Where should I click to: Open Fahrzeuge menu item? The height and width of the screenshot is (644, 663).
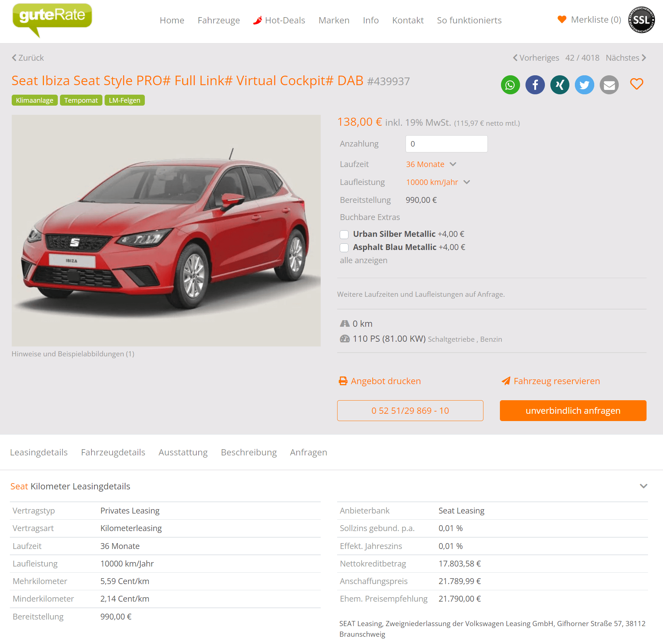click(x=219, y=20)
